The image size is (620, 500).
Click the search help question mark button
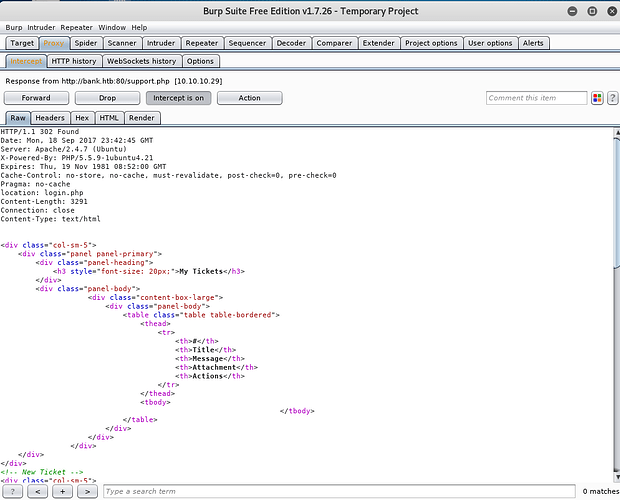[13, 491]
